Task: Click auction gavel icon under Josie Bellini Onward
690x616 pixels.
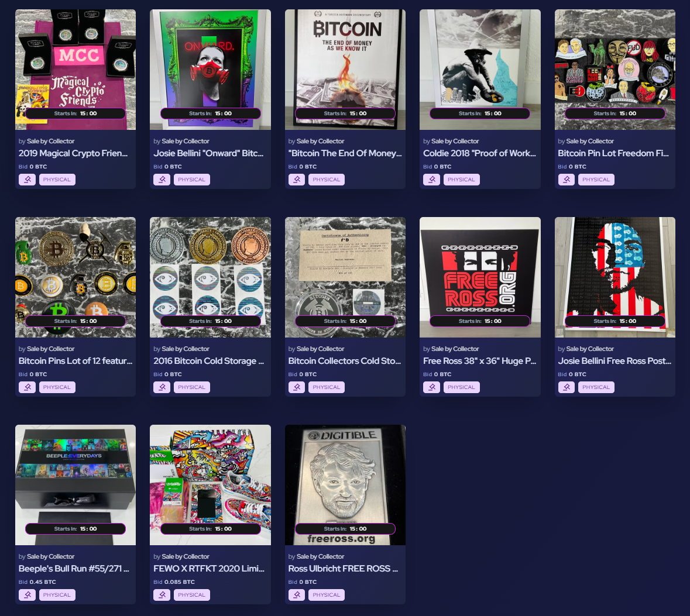Action: pyautogui.click(x=162, y=180)
